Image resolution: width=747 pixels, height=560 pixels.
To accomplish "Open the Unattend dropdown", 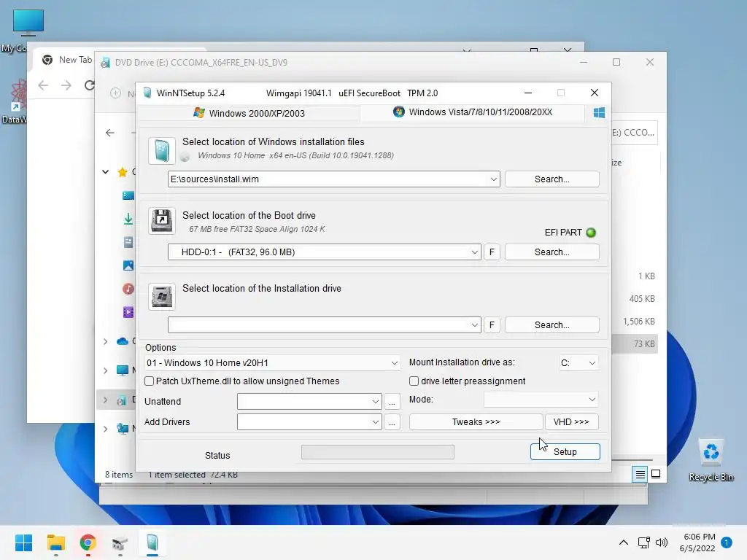I will pyautogui.click(x=376, y=402).
